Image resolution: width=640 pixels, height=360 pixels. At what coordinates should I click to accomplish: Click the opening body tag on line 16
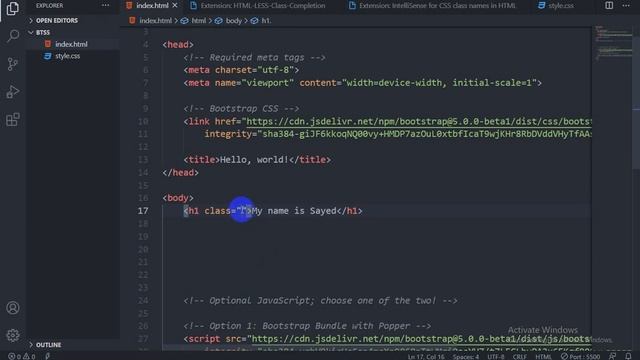(x=178, y=198)
